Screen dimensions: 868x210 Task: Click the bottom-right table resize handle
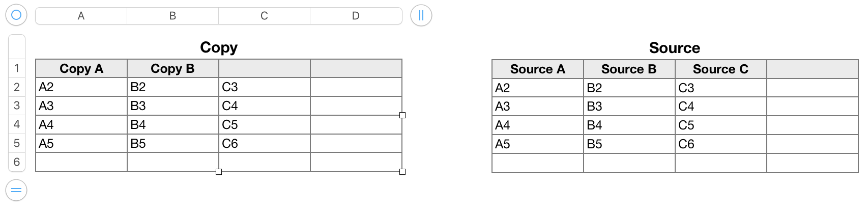coord(402,172)
